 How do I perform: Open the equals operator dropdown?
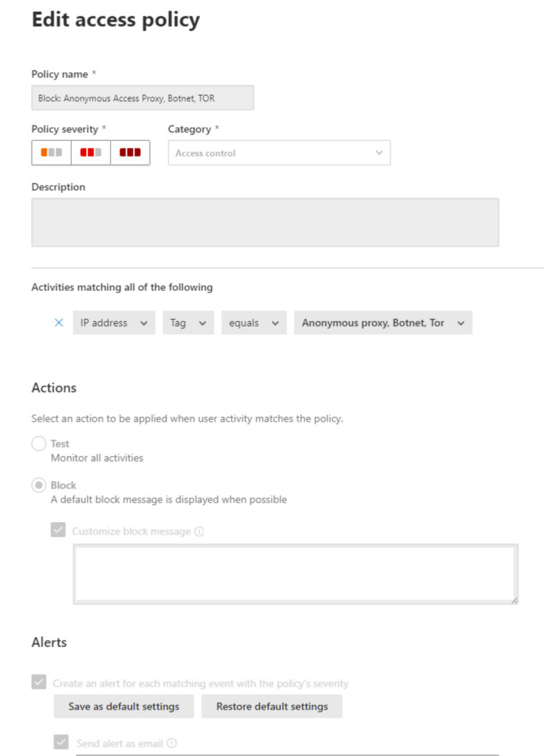point(254,323)
